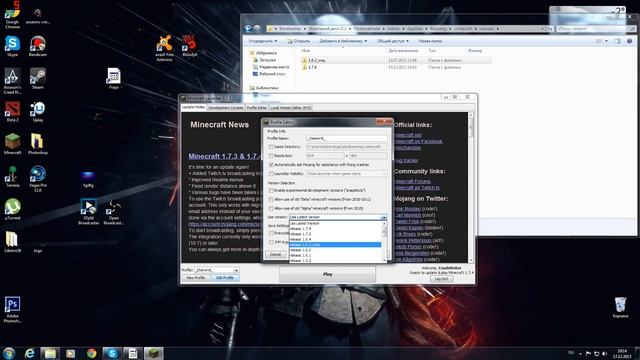Open the Explorer help question-mark icon
Screen dimensions: 640x360
coord(630,41)
